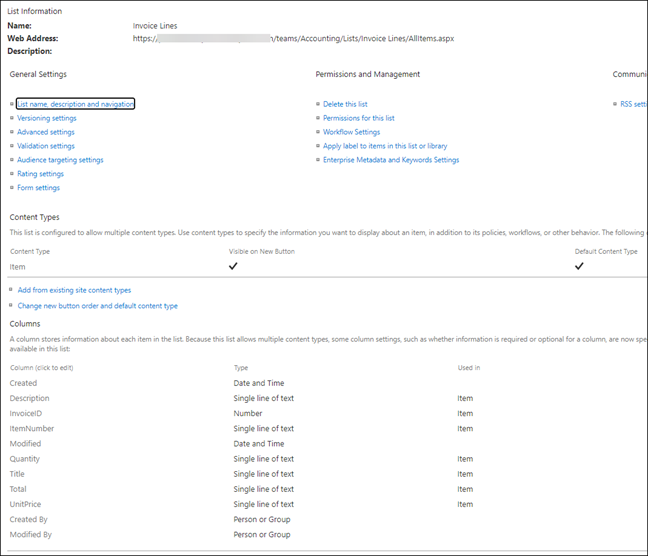This screenshot has width=648, height=556.
Task: Open Form settings link
Action: [x=38, y=188]
